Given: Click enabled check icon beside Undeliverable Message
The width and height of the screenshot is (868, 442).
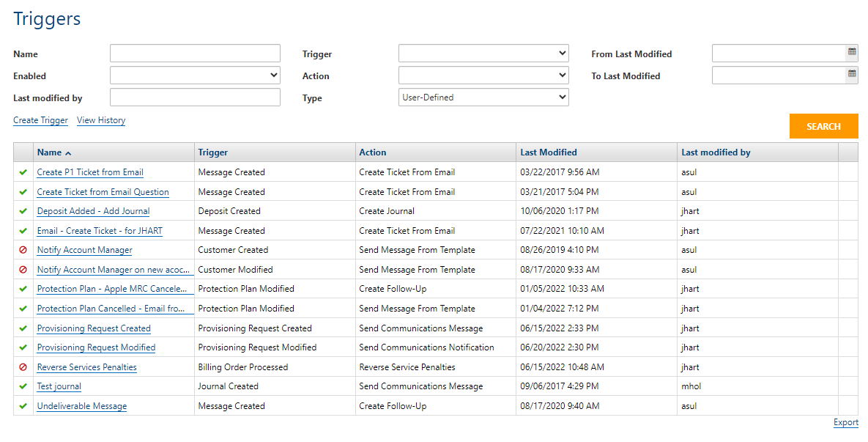Looking at the screenshot, I should pyautogui.click(x=23, y=406).
